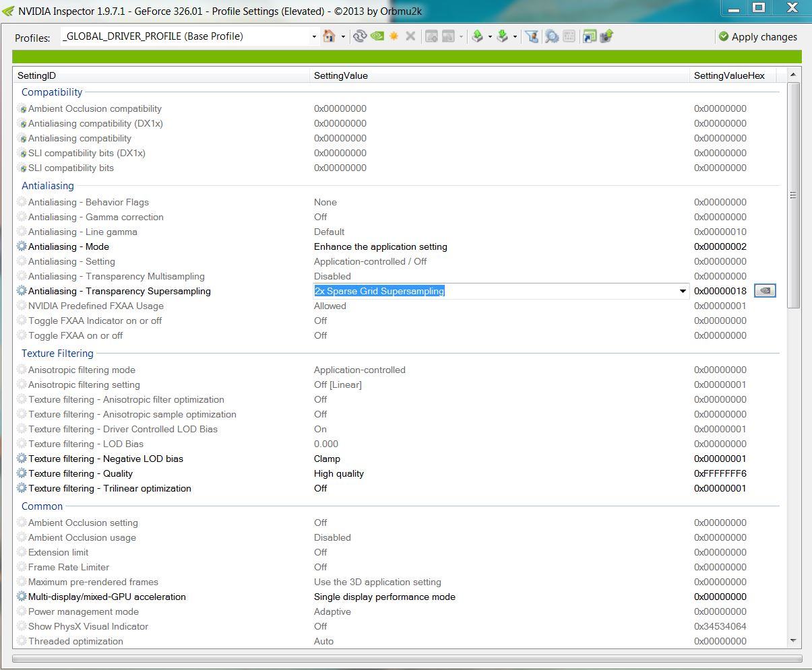Open the dropdown next to remove application icon
The height and width of the screenshot is (670, 812).
click(x=461, y=37)
